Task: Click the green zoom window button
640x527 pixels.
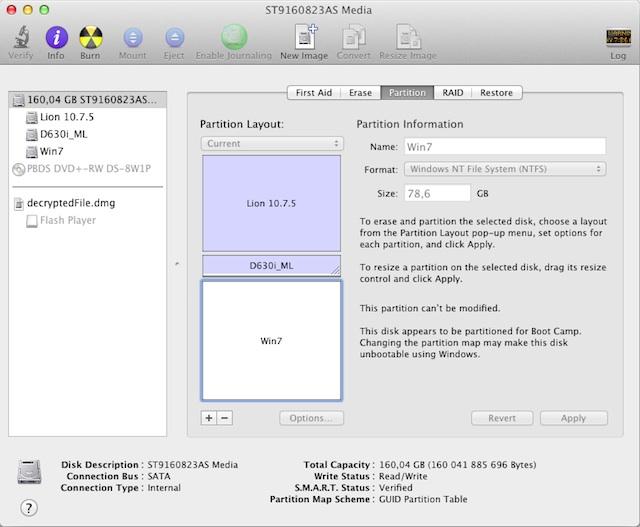Action: pyautogui.click(x=44, y=10)
